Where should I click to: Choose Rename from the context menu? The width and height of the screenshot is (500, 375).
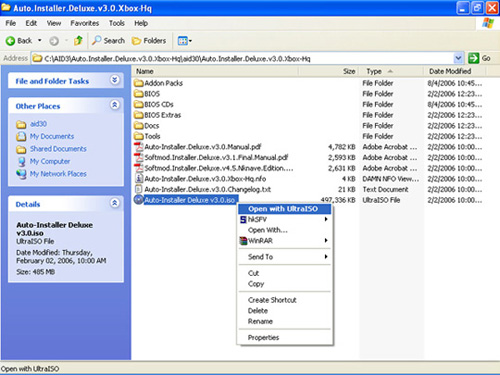coord(285,321)
